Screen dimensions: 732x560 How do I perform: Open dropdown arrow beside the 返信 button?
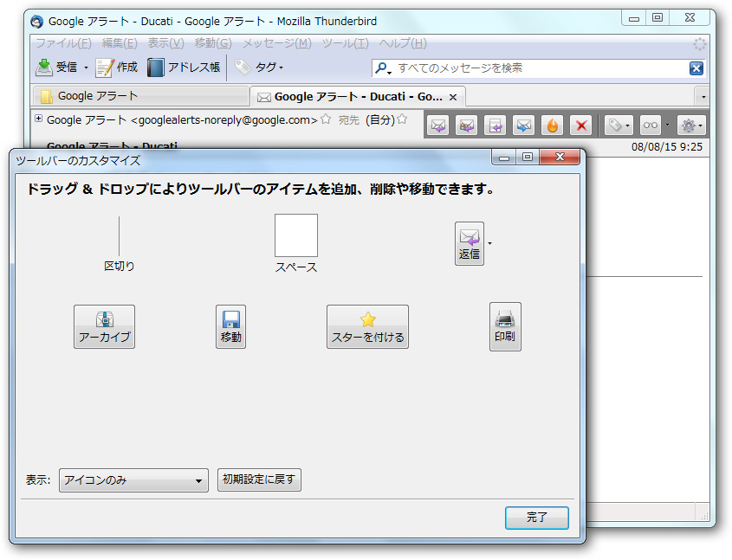pos(489,243)
